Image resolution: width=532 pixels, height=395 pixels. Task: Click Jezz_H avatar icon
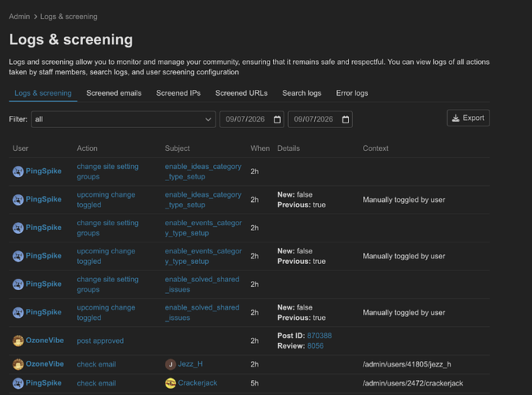pyautogui.click(x=170, y=364)
